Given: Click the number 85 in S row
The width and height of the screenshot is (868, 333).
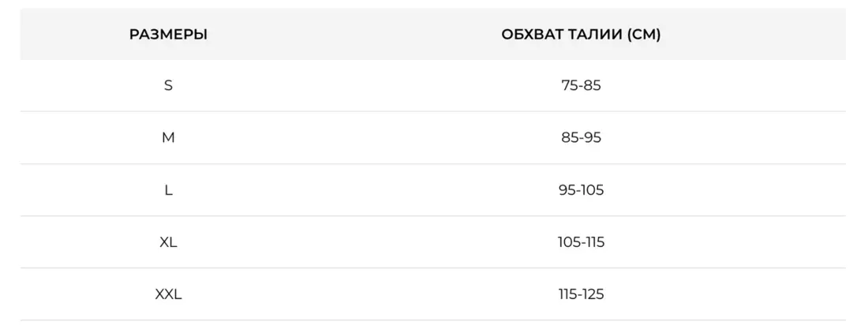Looking at the screenshot, I should pos(592,85).
